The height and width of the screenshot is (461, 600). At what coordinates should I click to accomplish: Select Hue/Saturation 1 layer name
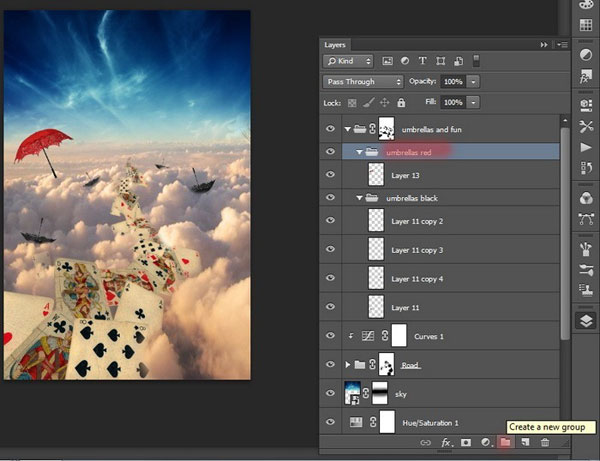pos(430,423)
